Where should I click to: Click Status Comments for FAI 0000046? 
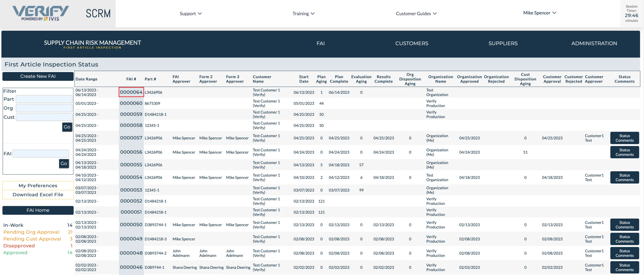(624, 267)
